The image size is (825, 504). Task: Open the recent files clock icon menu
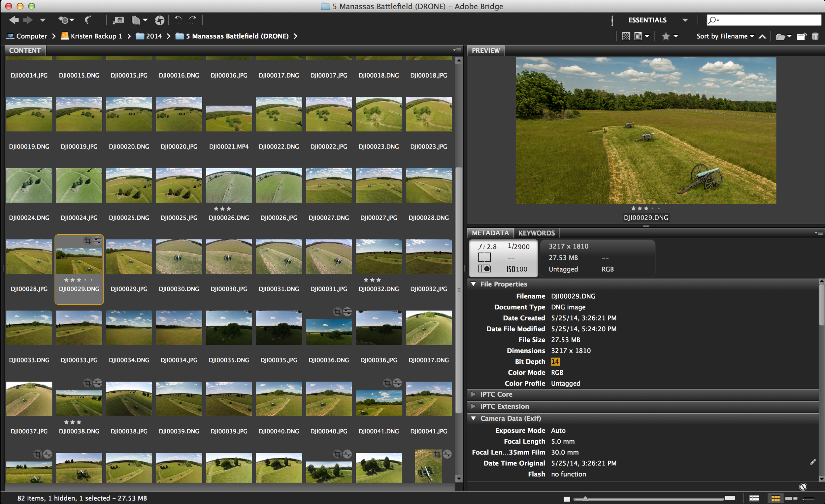(66, 20)
